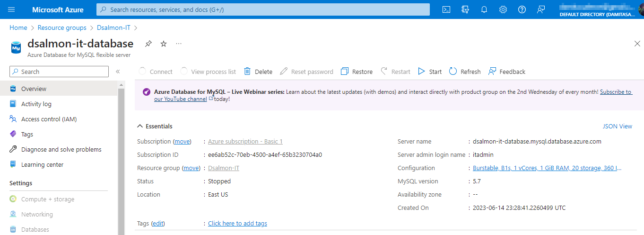Click the Search box in the sidebar
The height and width of the screenshot is (235, 644).
tap(59, 72)
